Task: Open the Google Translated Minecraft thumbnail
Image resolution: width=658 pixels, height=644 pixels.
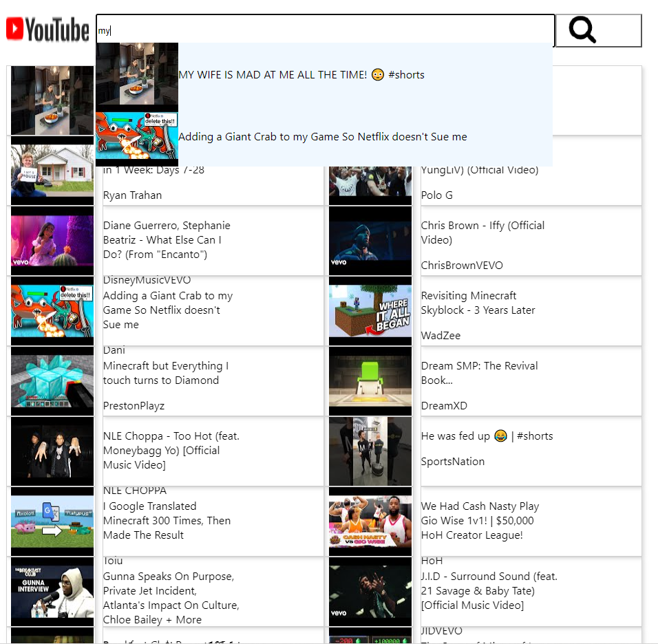Action: pyautogui.click(x=52, y=522)
